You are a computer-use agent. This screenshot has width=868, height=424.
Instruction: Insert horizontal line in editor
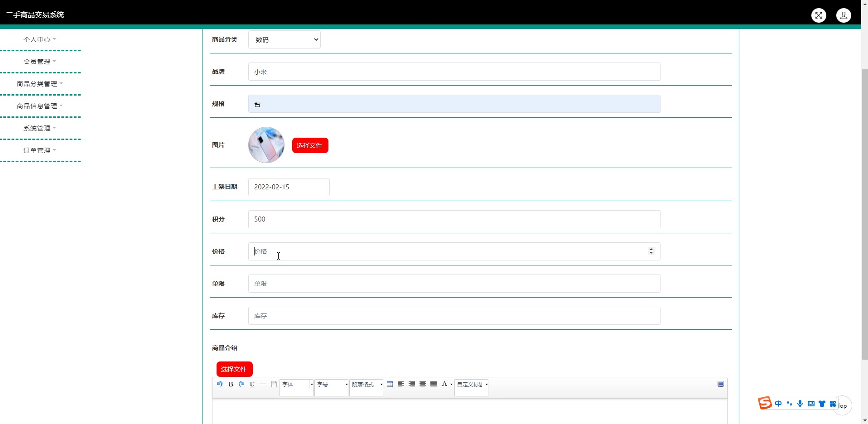[263, 384]
